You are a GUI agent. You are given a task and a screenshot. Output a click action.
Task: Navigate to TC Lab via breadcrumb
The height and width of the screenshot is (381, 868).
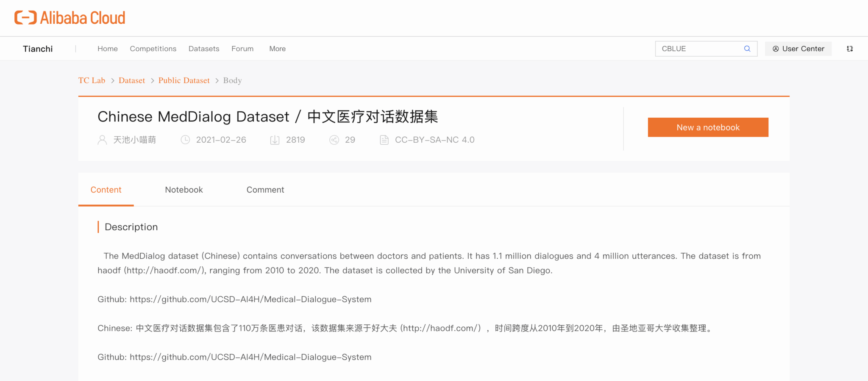[92, 80]
